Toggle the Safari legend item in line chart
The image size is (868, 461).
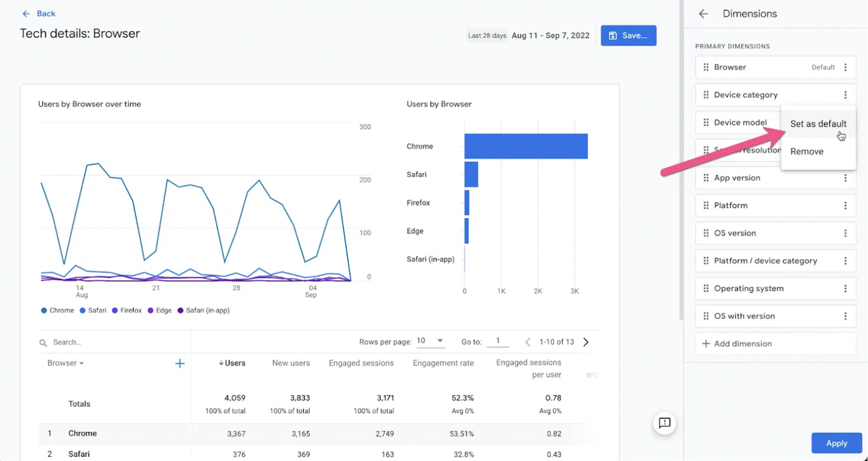[x=93, y=311]
